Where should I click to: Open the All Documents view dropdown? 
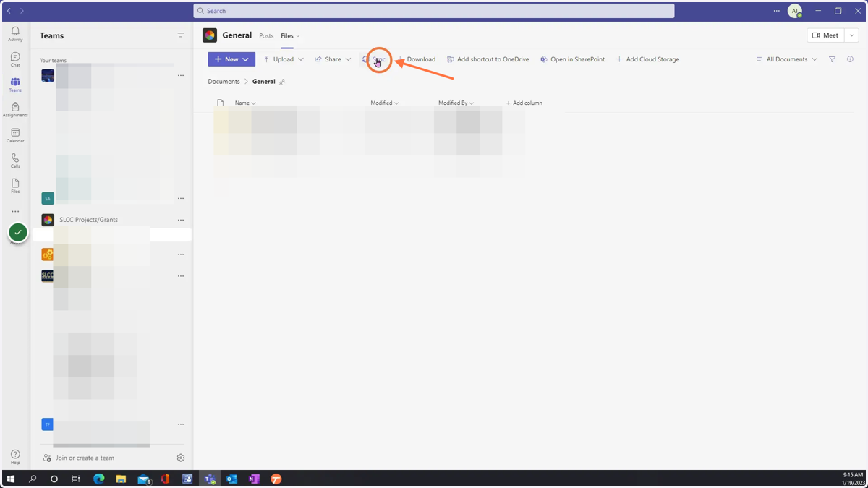[x=787, y=59]
